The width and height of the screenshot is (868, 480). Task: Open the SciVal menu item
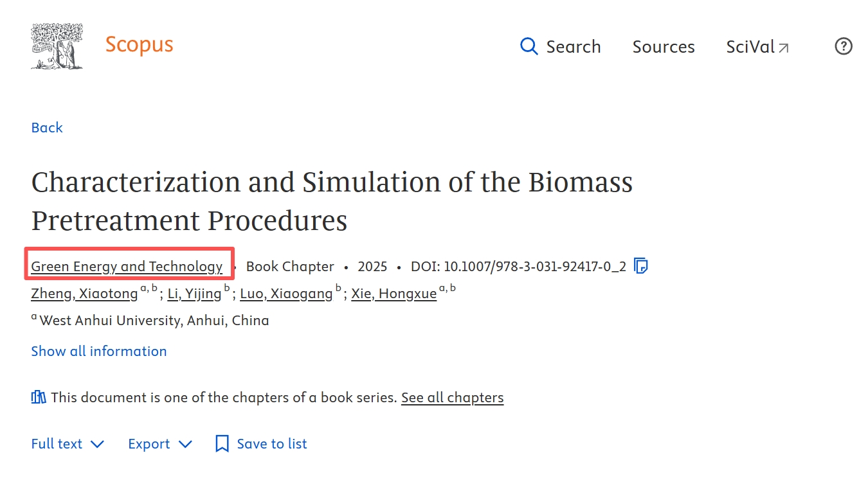(750, 46)
